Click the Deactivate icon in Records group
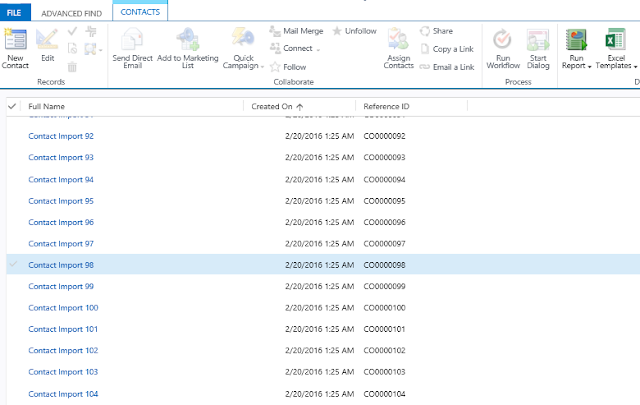This screenshot has height=405, width=640. click(x=72, y=49)
